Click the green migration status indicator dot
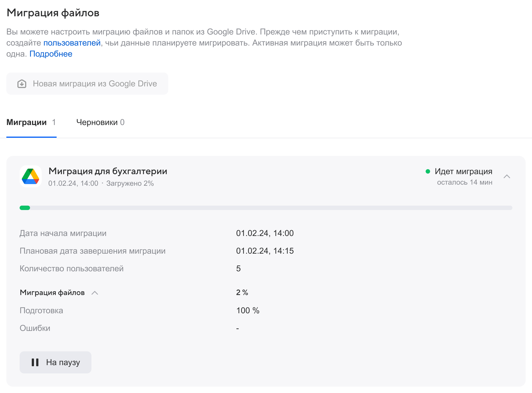The image size is (532, 393). 428,171
